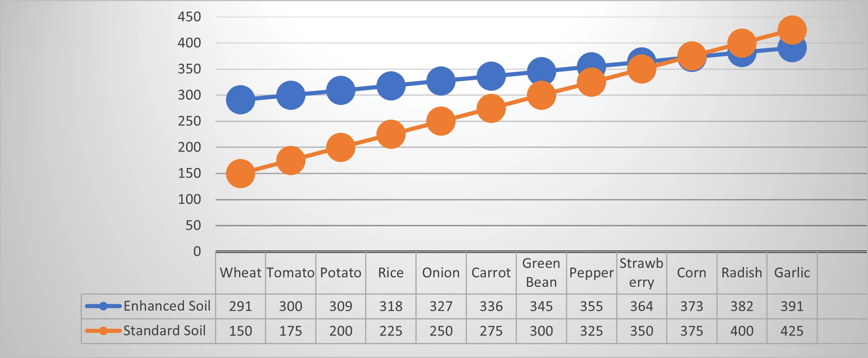Click the blue Wheat data point

(x=241, y=100)
